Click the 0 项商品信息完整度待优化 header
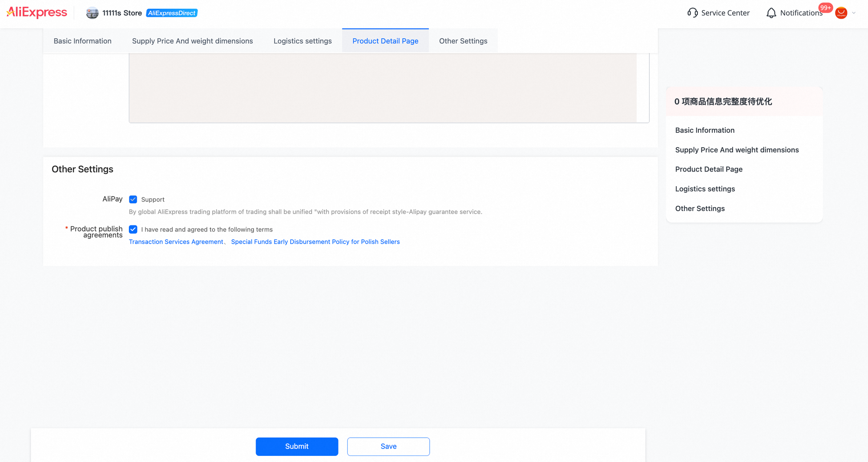Viewport: 868px width, 462px height. [723, 102]
